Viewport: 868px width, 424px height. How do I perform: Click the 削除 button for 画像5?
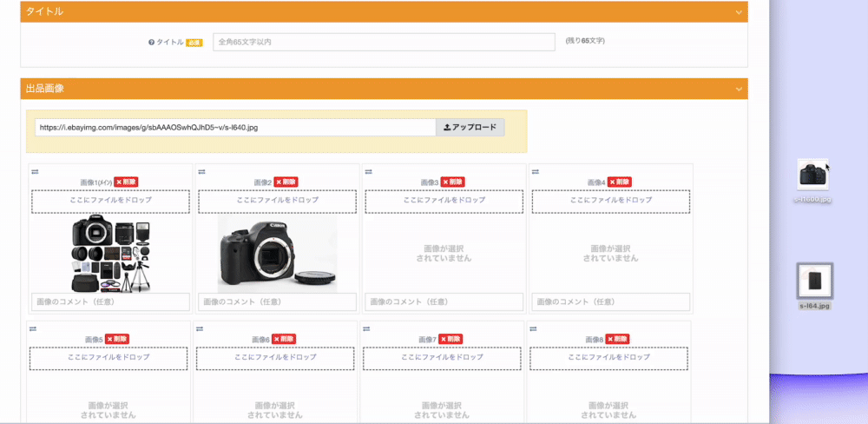point(117,339)
